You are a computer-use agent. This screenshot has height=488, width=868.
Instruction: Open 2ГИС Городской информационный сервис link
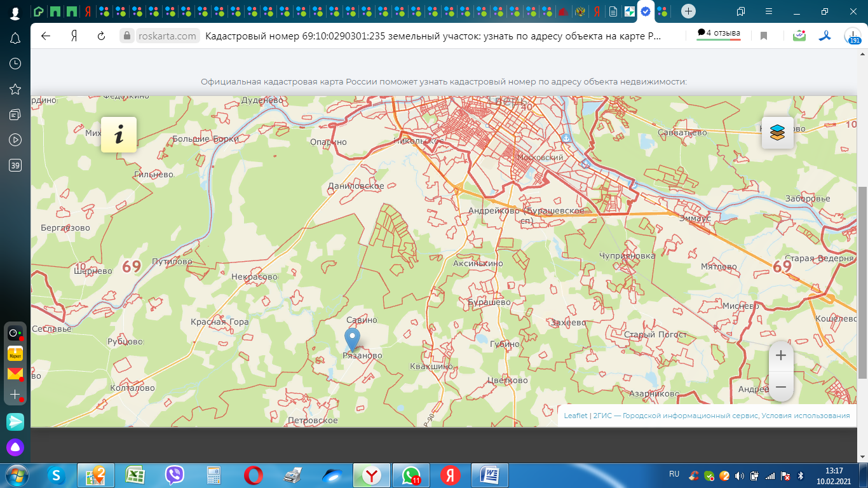coord(676,416)
